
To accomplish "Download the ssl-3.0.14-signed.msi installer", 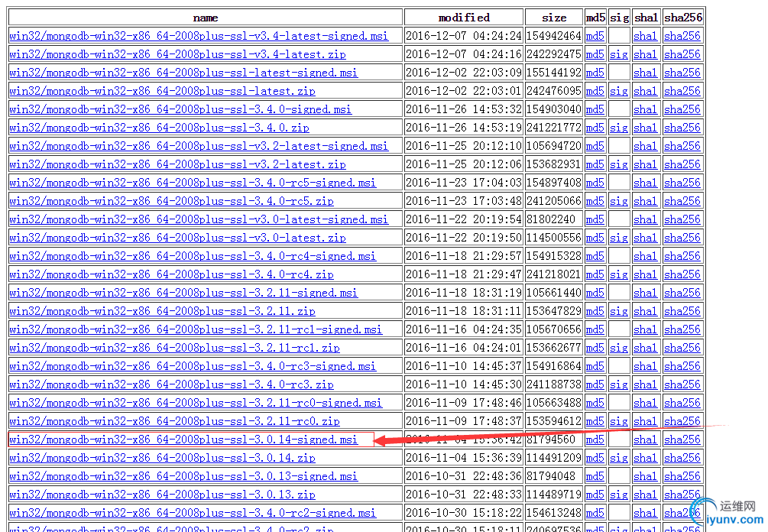I will 183,440.
